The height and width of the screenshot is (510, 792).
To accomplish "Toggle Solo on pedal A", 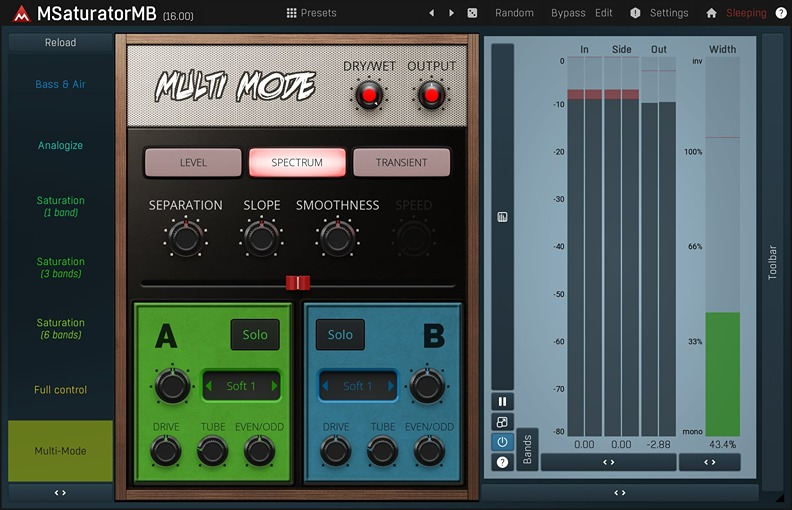I will click(x=255, y=334).
